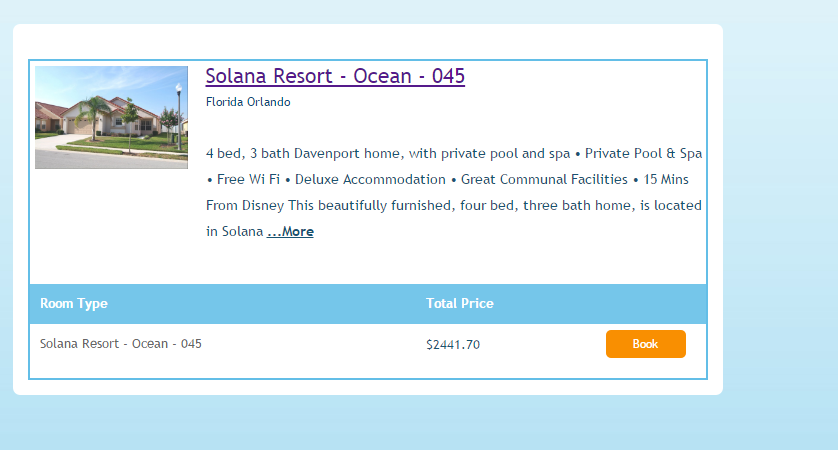Click the Florida Orlando location text

click(248, 102)
